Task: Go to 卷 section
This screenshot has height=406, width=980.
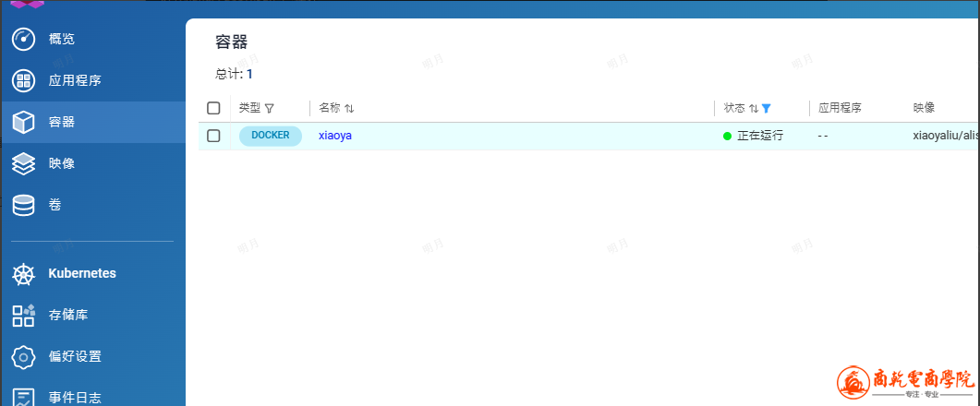Action: click(55, 205)
